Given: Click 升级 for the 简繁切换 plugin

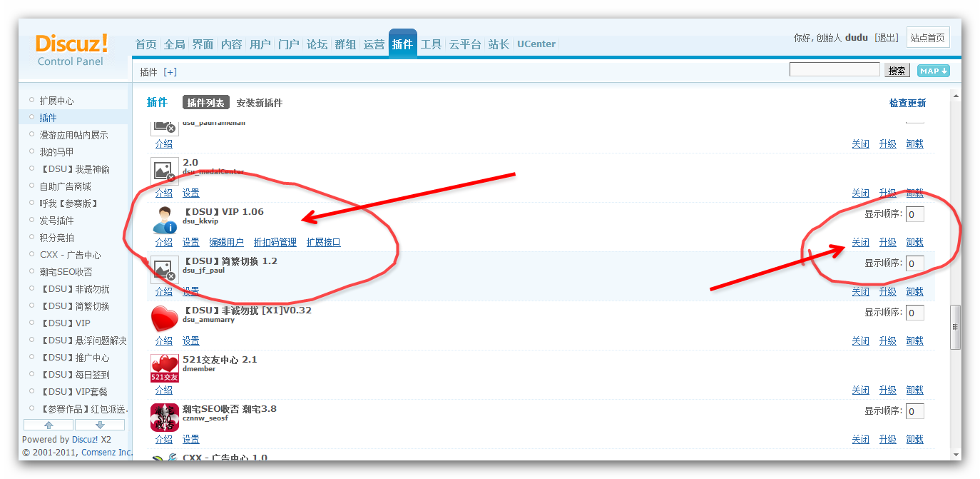Looking at the screenshot, I should [887, 292].
